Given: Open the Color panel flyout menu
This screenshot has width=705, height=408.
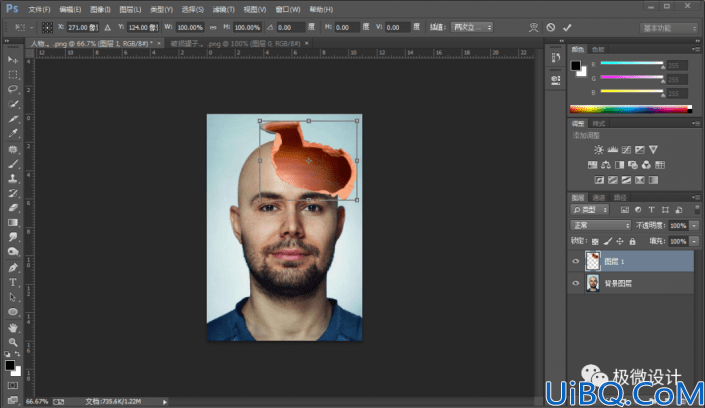Looking at the screenshot, I should (x=696, y=49).
